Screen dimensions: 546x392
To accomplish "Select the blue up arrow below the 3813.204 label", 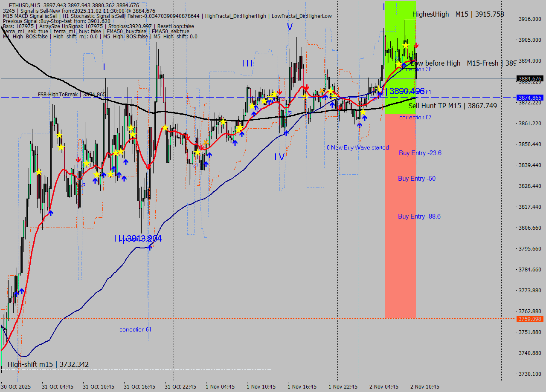I will [x=149, y=247].
